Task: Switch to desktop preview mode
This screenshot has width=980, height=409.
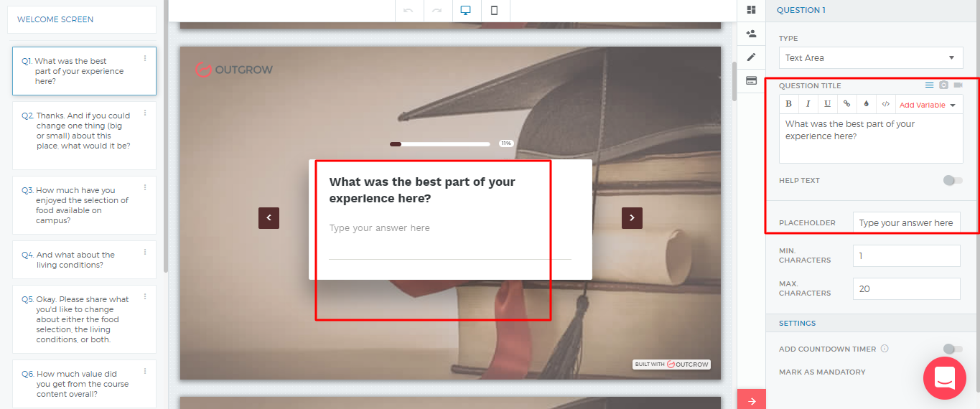Action: pos(465,11)
